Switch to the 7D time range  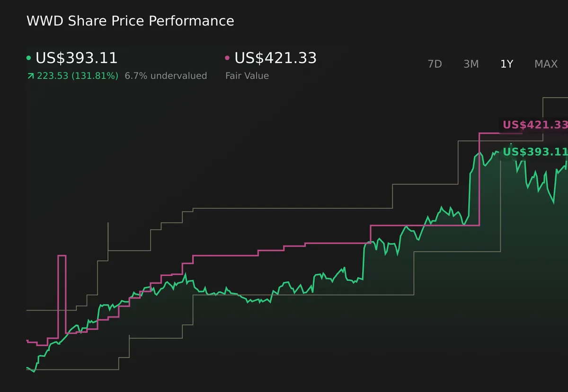point(435,64)
